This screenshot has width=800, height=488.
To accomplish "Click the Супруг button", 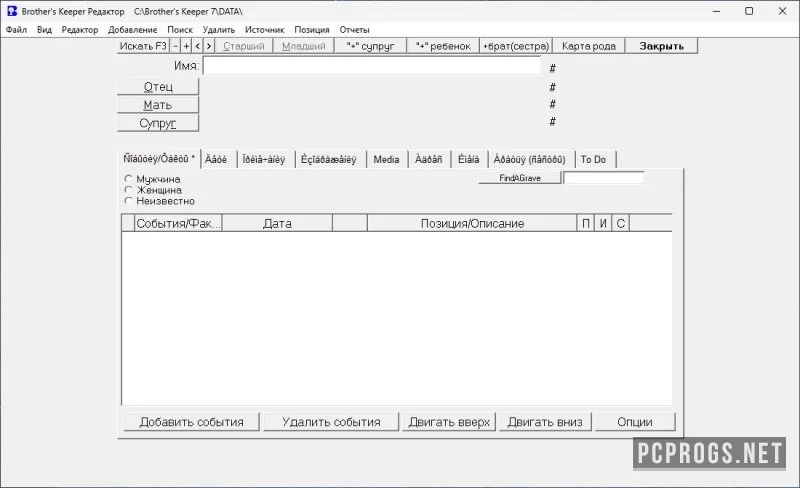I will (x=158, y=123).
